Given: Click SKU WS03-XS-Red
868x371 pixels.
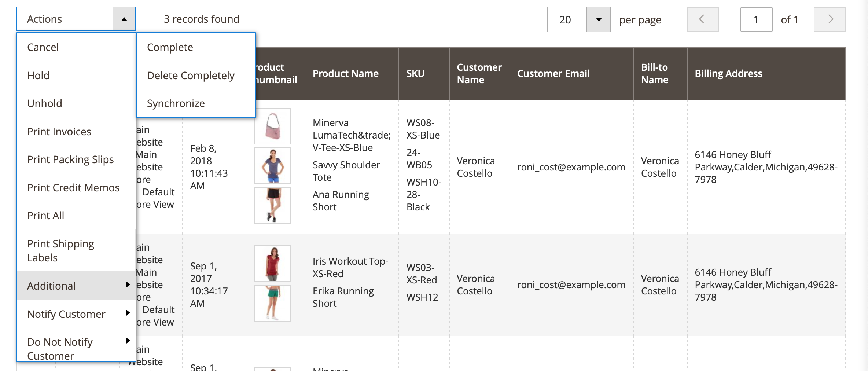Looking at the screenshot, I should tap(422, 274).
